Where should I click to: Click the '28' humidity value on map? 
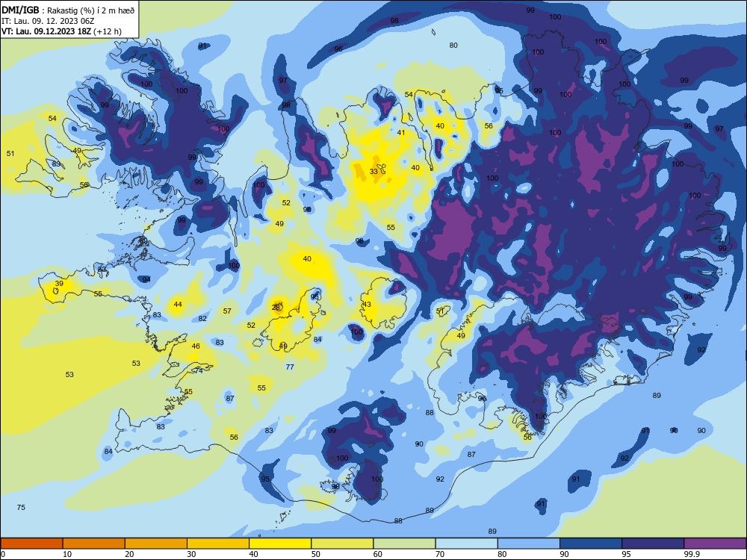click(x=276, y=308)
